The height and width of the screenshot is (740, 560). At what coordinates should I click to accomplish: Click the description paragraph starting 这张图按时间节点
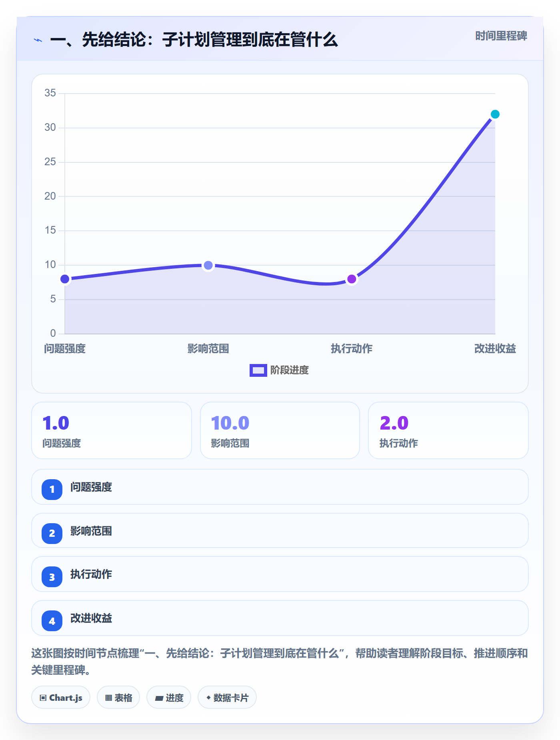click(280, 662)
